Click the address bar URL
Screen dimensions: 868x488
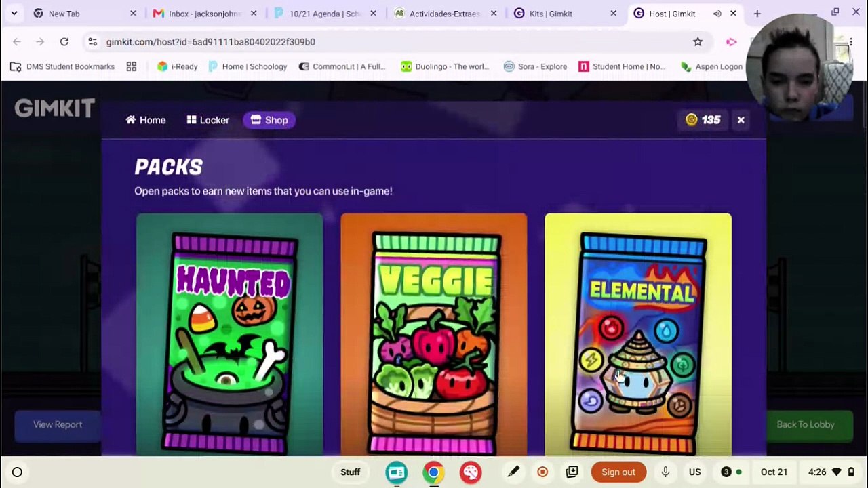click(x=211, y=42)
